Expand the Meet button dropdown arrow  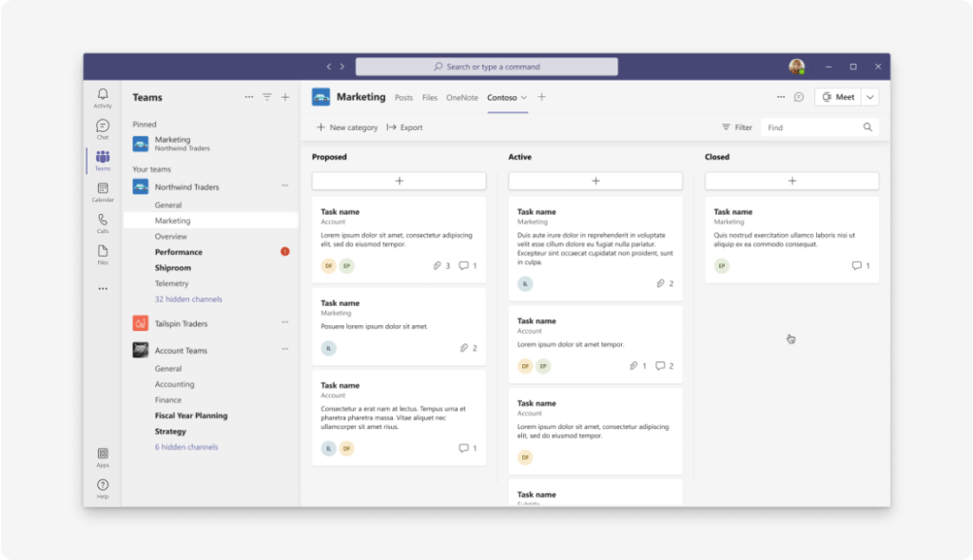tap(870, 97)
